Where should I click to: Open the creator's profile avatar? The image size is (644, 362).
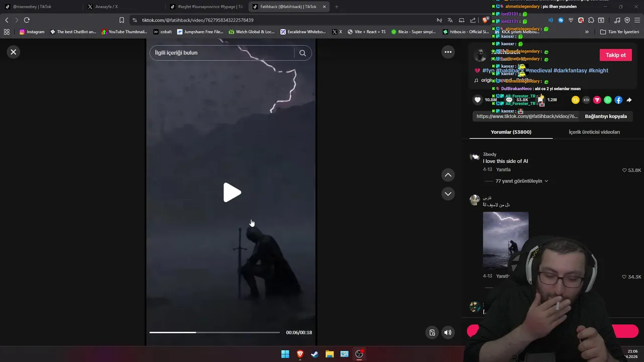click(x=480, y=55)
